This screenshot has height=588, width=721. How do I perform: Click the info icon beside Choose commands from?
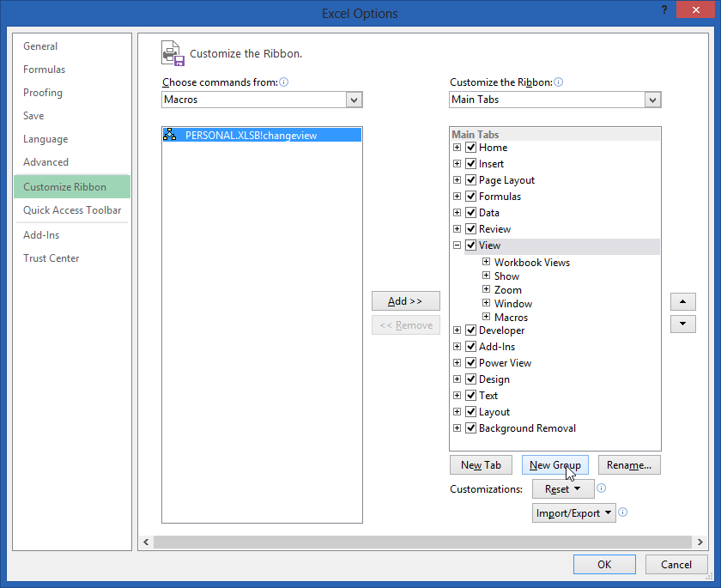pos(283,82)
